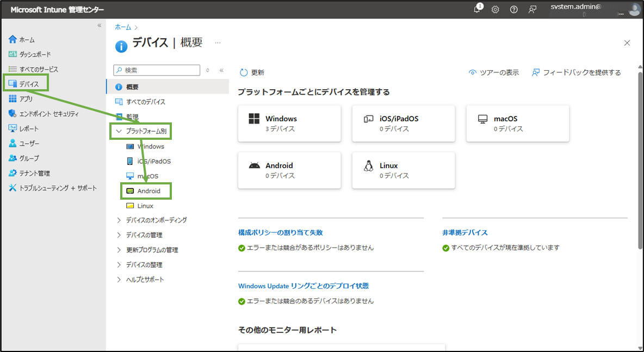
Task: Click the Troubleshooting + support wrench icon
Action: [x=13, y=188]
